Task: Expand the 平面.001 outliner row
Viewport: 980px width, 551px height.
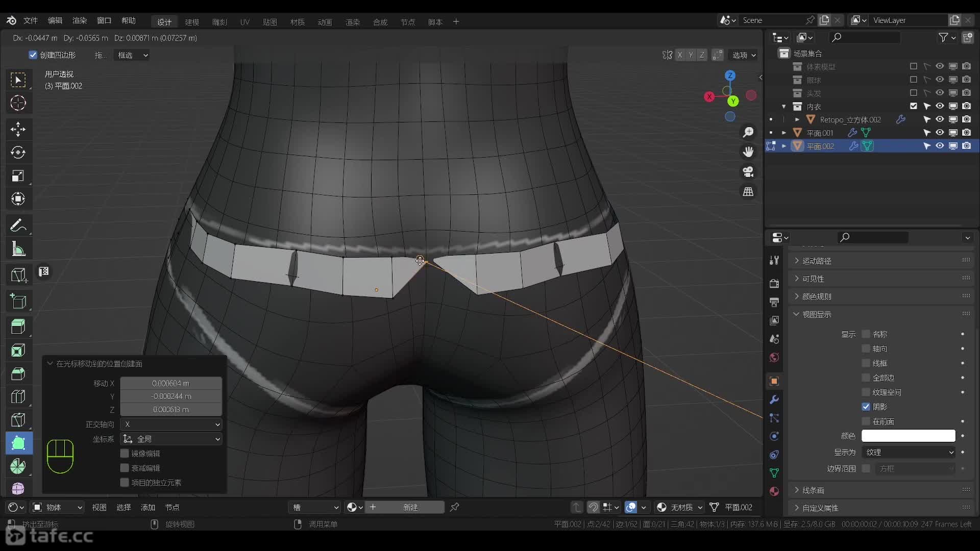Action: [x=784, y=133]
